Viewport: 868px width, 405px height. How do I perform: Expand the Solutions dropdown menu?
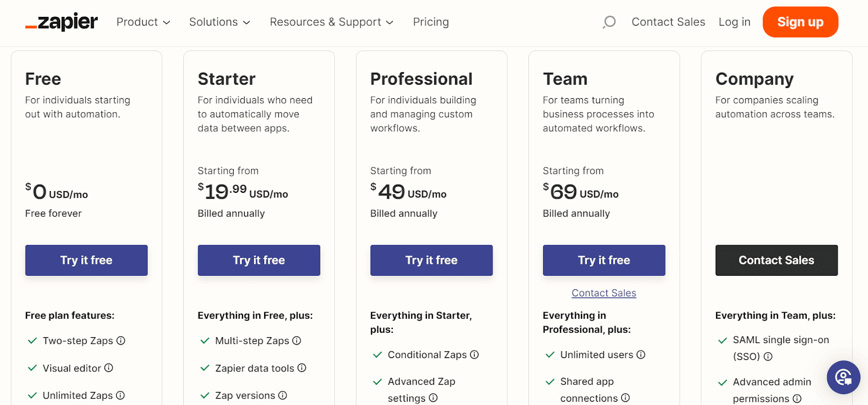tap(219, 22)
